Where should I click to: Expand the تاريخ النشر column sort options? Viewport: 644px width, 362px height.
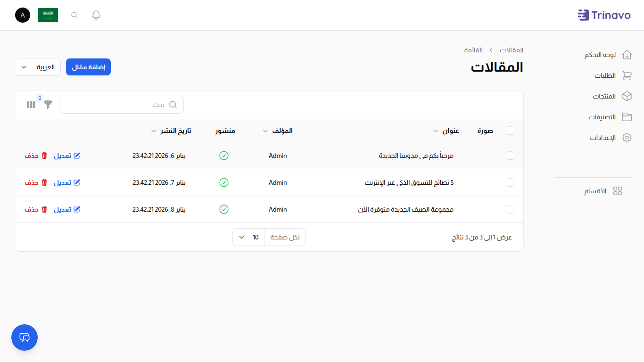click(x=154, y=131)
